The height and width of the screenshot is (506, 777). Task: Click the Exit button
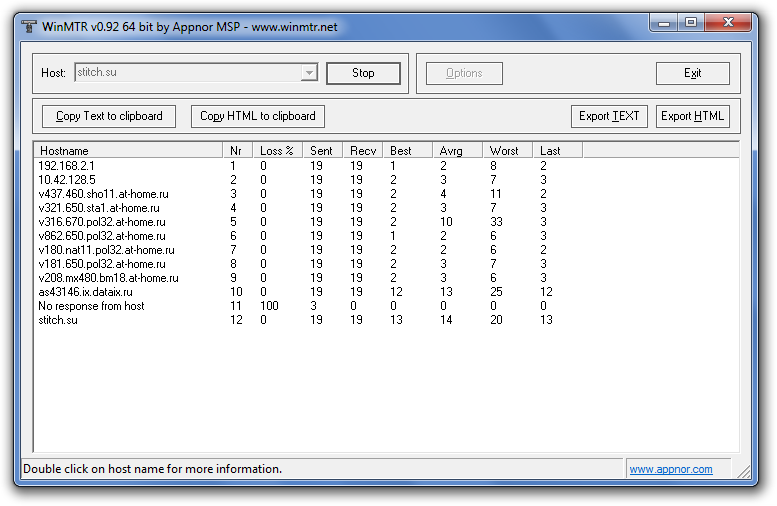pyautogui.click(x=692, y=73)
